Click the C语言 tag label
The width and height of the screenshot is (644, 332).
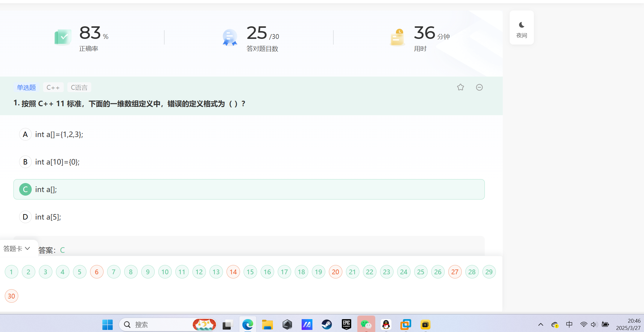tap(79, 87)
